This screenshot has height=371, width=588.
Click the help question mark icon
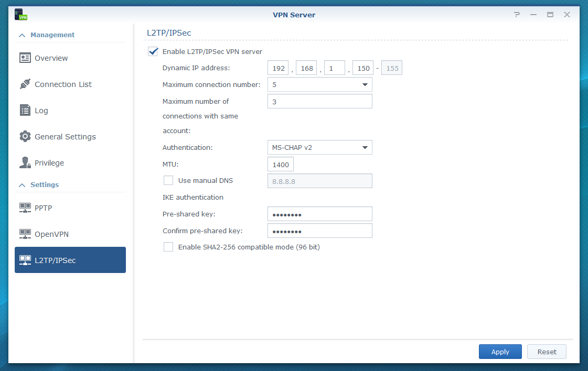pyautogui.click(x=517, y=15)
